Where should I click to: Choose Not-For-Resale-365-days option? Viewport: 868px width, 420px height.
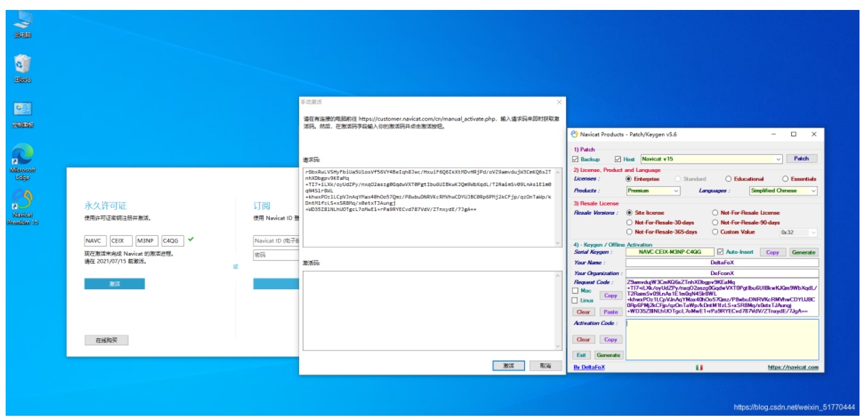point(629,232)
